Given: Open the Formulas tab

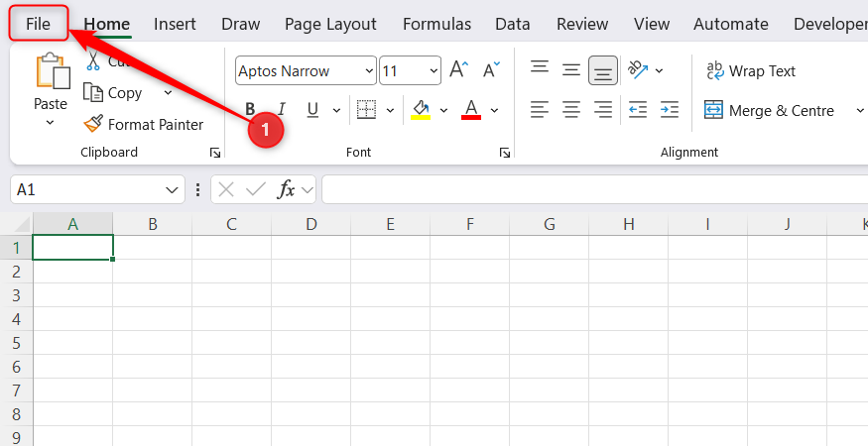Looking at the screenshot, I should [x=436, y=25].
